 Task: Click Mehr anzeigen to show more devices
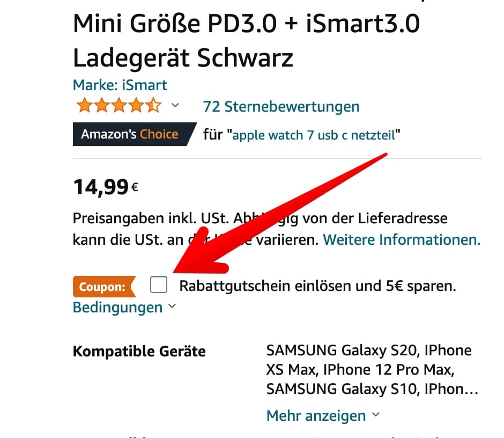pos(316,415)
